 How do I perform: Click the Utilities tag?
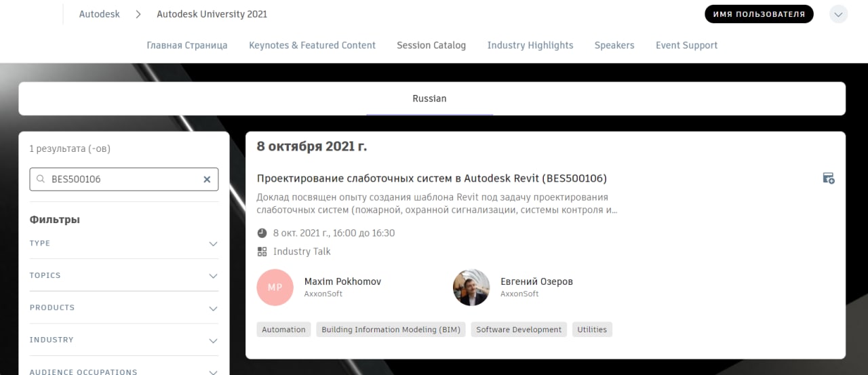[592, 330]
